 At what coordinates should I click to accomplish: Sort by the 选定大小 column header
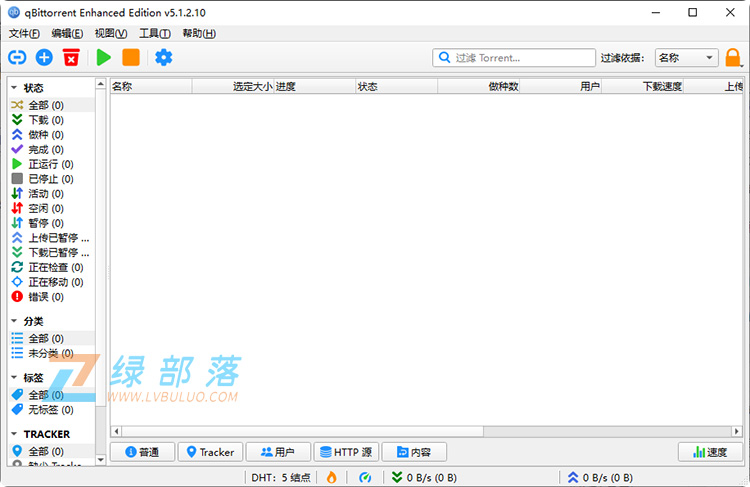(x=233, y=87)
